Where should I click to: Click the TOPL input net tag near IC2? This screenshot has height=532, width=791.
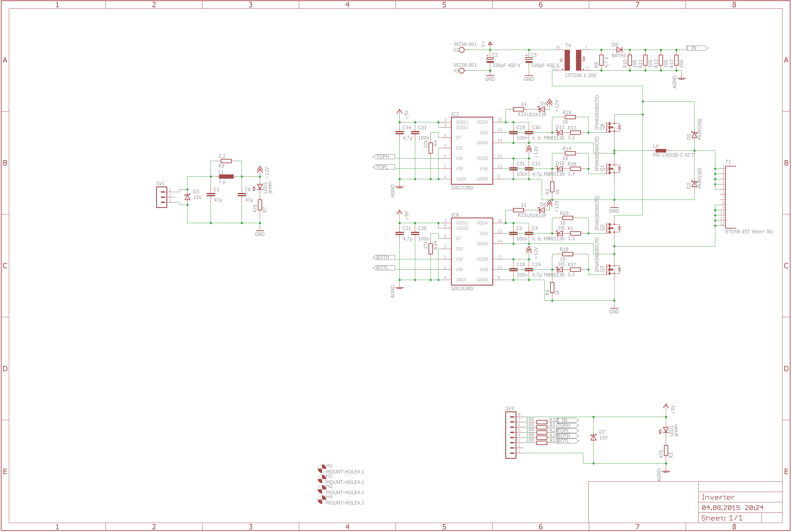(384, 167)
